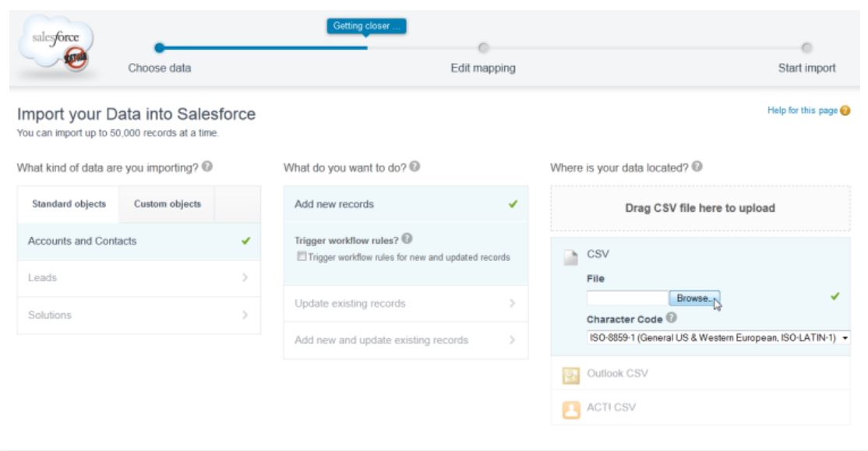Switch to Standard objects tab
Image resolution: width=868 pixels, height=451 pixels.
coord(69,203)
